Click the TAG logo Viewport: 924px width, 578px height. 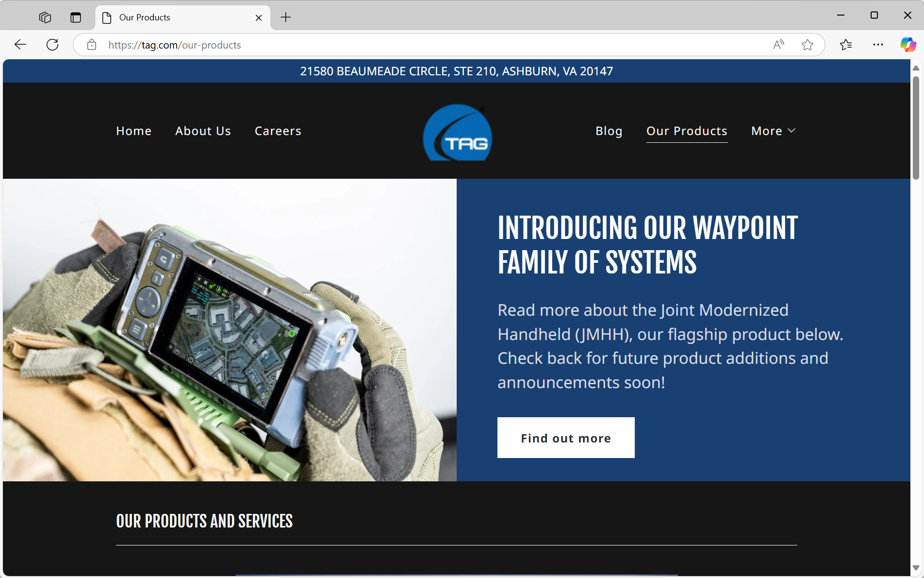click(458, 132)
